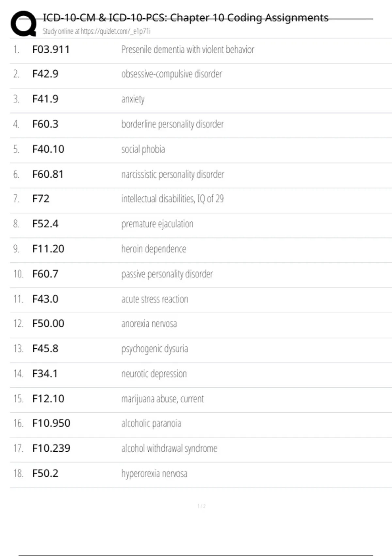Select acute stress reaction definition
Screen dimensions: 392x556
(155, 299)
